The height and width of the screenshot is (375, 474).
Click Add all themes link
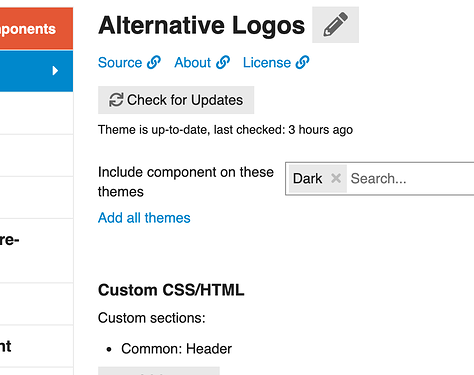tap(144, 218)
